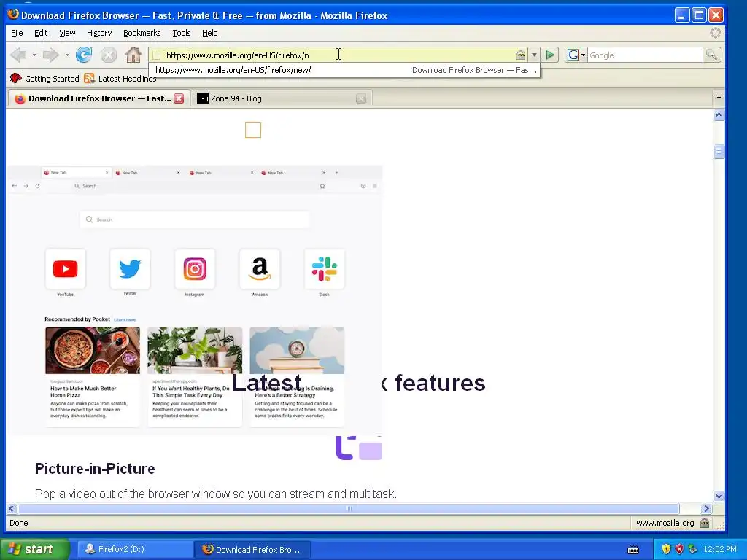Image resolution: width=747 pixels, height=560 pixels.
Task: Select the autocomplete suggestion ending in firefox/new/
Action: tap(344, 70)
